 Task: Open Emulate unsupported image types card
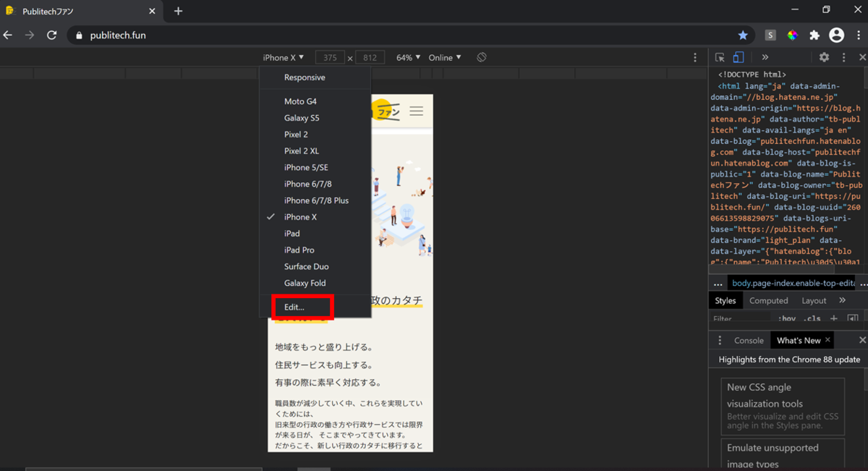tap(783, 454)
